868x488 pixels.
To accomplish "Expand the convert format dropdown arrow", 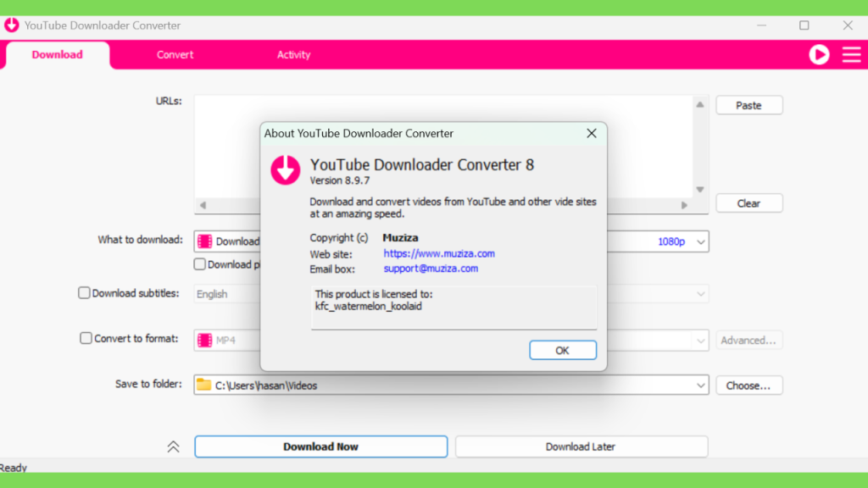I will 701,341.
